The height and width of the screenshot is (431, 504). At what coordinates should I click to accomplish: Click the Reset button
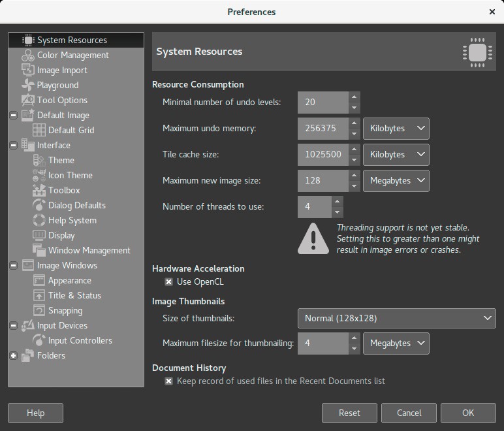349,413
